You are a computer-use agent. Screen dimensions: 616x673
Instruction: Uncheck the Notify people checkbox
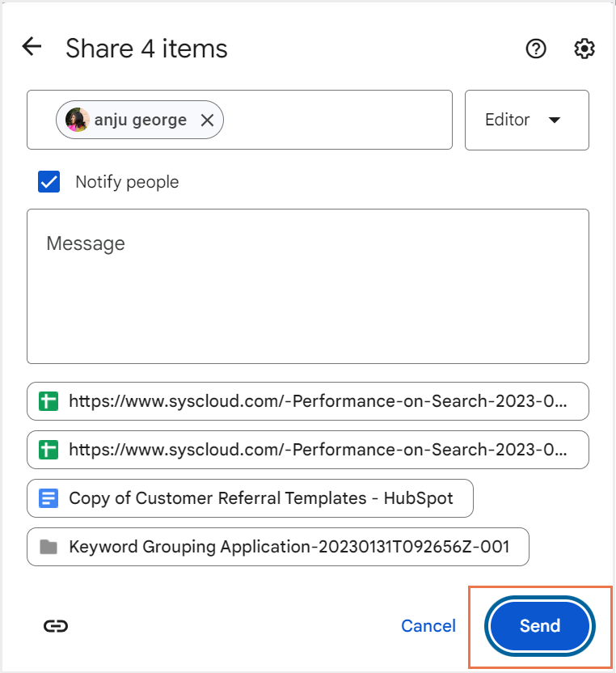[x=49, y=181]
